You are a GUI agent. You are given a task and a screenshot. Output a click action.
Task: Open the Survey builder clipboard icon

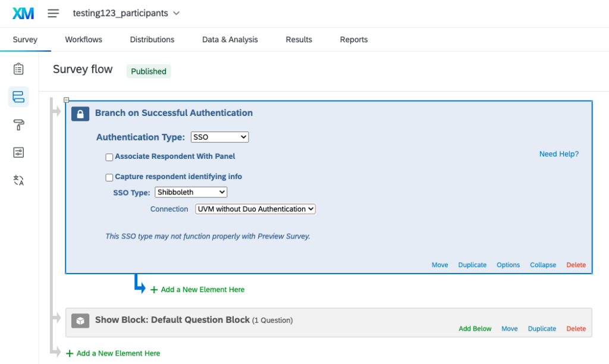click(x=17, y=69)
